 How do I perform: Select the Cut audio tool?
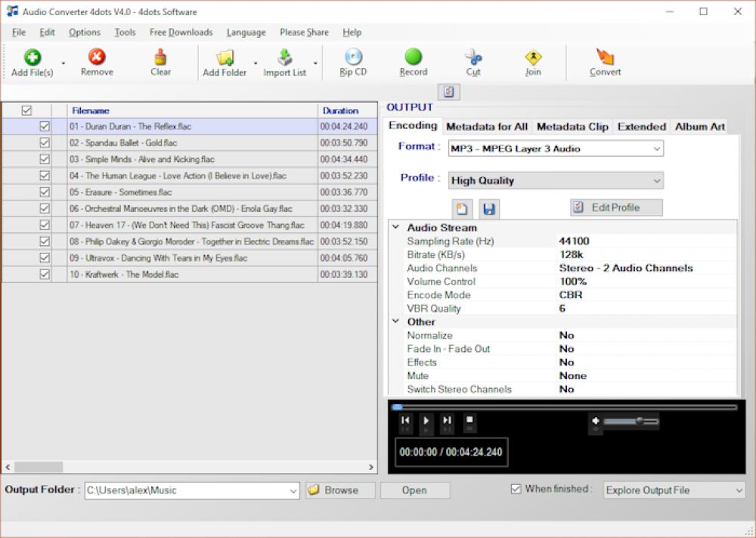(x=473, y=61)
